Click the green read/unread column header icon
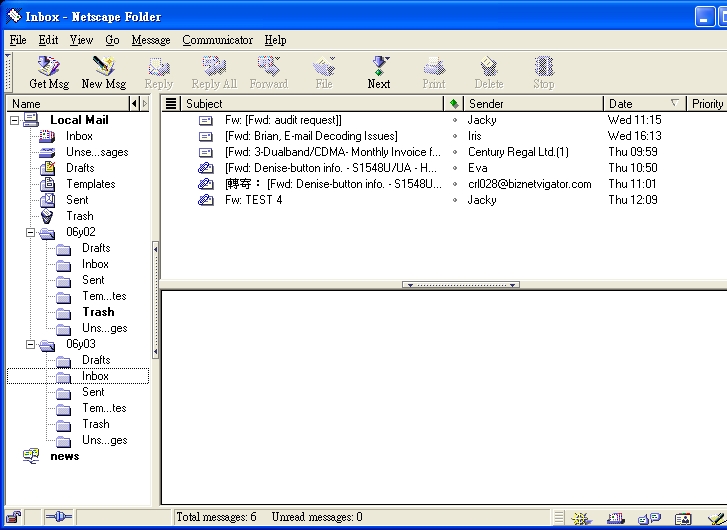This screenshot has height=530, width=727. [454, 104]
